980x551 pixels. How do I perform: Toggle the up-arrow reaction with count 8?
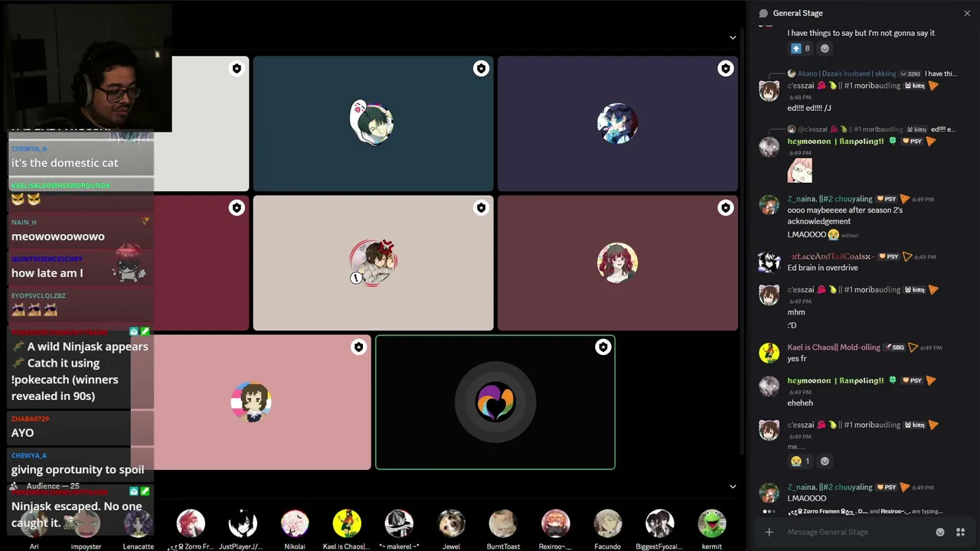coord(800,48)
